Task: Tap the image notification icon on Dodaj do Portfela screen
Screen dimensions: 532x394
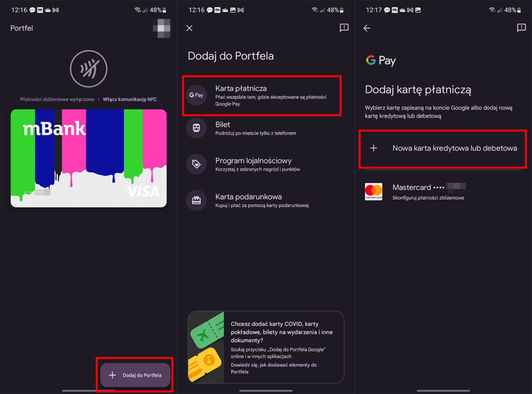Action: 233,10
